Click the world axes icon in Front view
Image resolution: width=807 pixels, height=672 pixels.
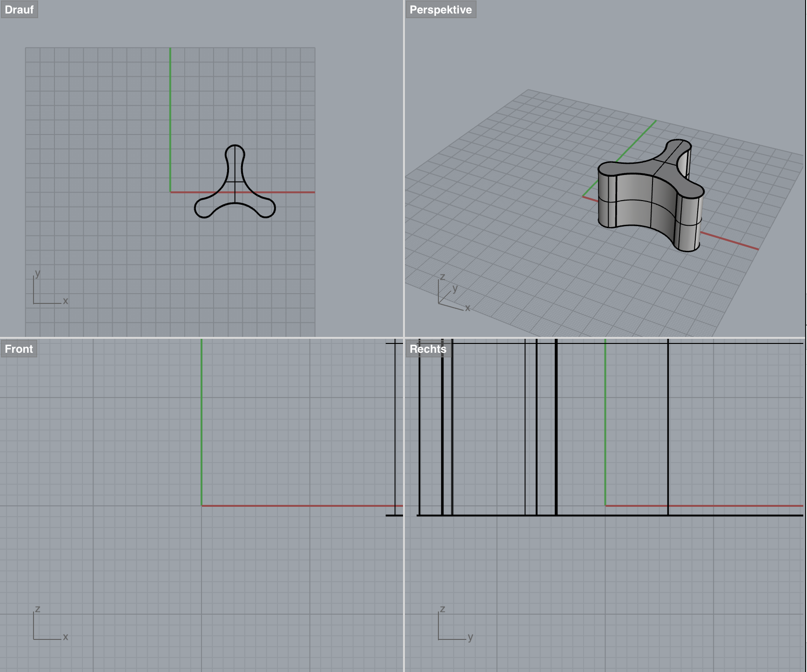click(50, 624)
